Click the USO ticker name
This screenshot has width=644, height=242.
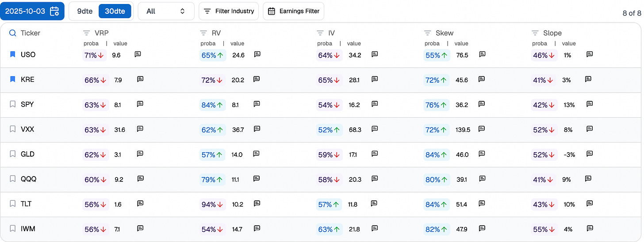28,54
